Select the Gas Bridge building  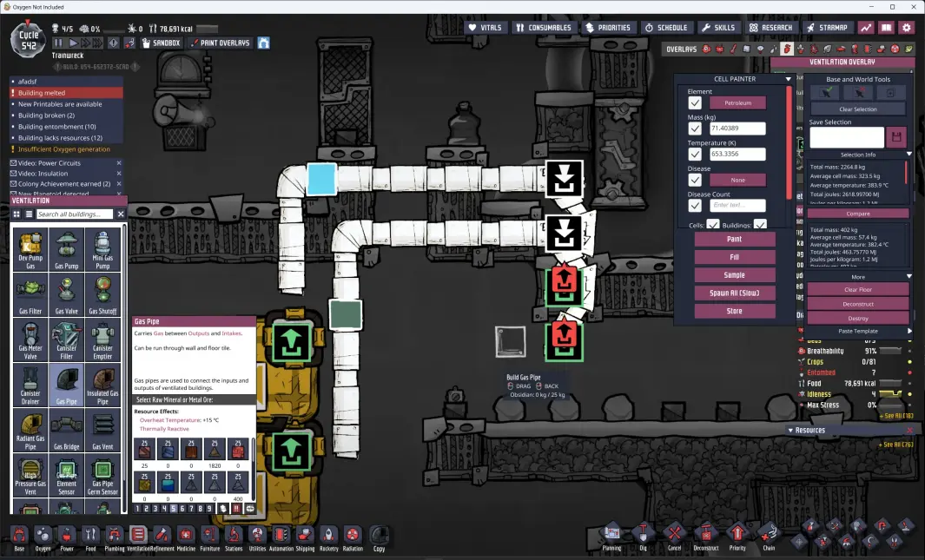[x=67, y=430]
